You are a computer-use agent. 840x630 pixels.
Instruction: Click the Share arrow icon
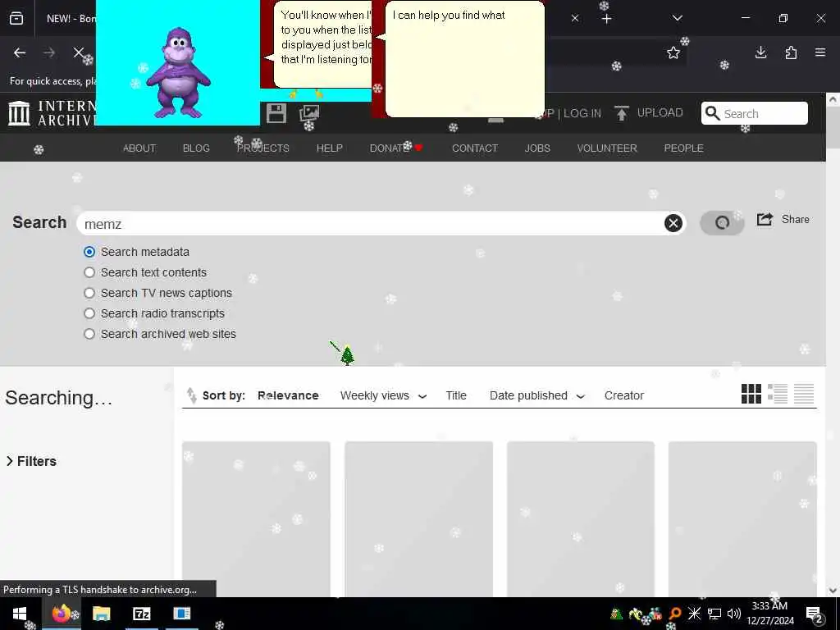point(765,219)
